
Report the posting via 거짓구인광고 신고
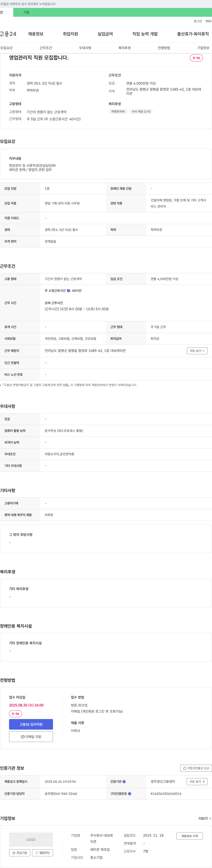[x=196, y=768]
